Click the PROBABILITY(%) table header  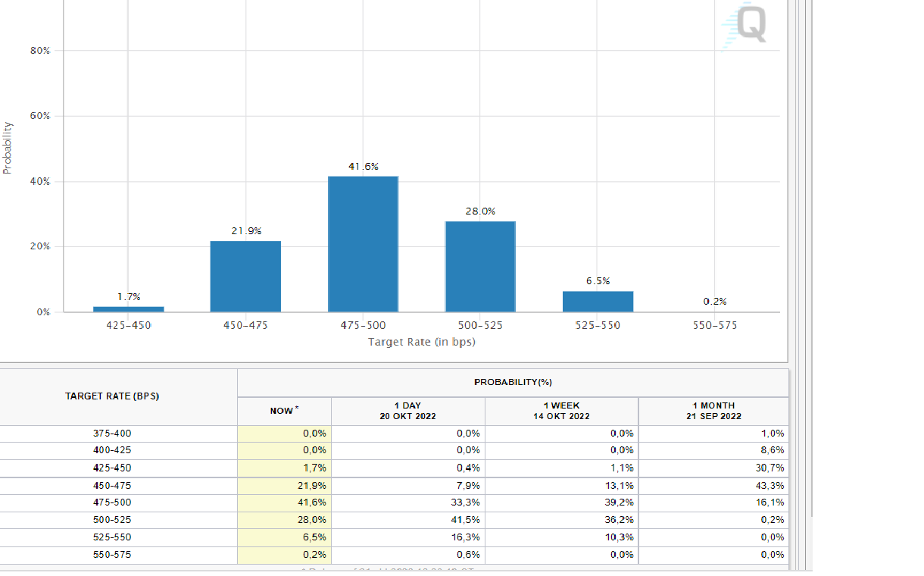513,382
